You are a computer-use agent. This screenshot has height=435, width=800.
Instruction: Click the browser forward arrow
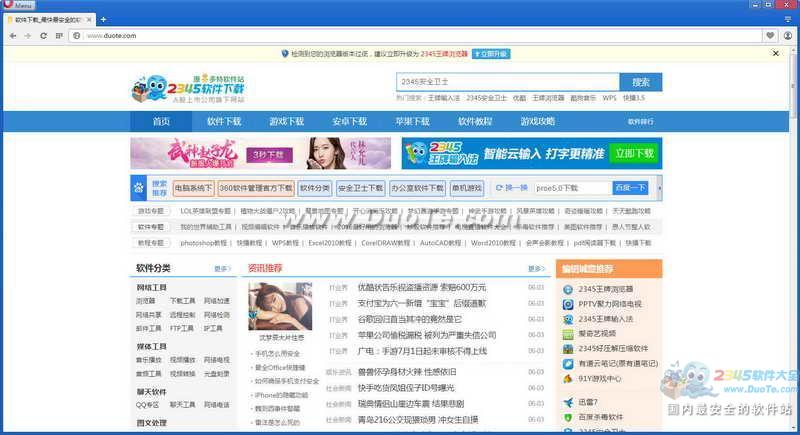(x=28, y=36)
